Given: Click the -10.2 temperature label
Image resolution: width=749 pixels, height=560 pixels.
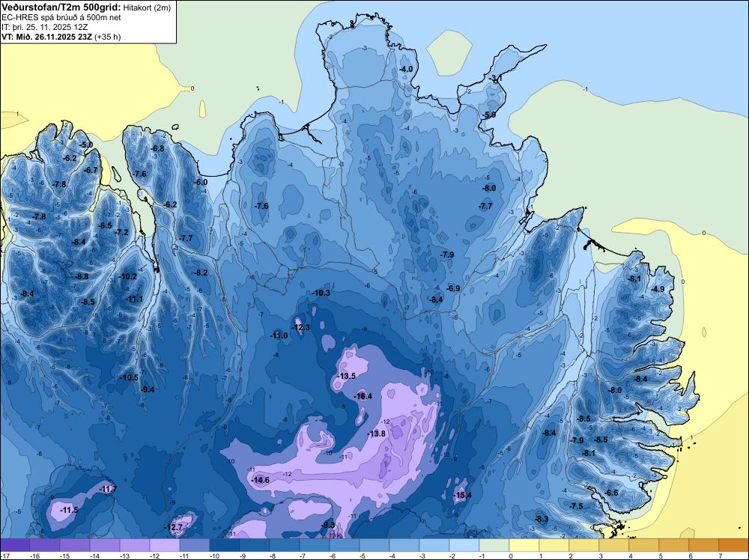Looking at the screenshot, I should [x=128, y=276].
